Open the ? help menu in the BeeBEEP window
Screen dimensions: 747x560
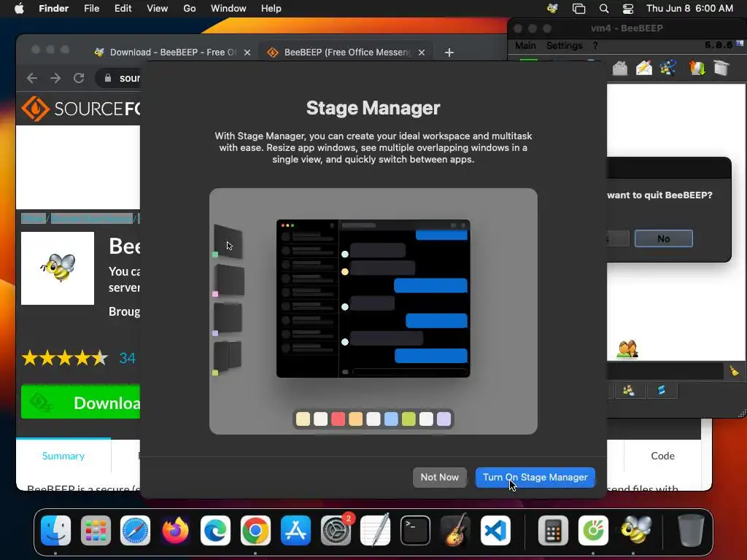click(595, 46)
